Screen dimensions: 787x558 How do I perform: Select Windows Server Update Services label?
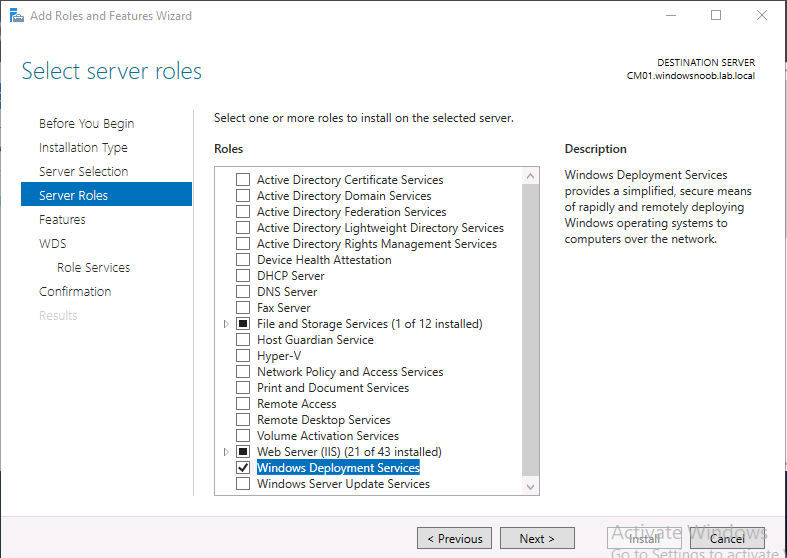coord(343,484)
